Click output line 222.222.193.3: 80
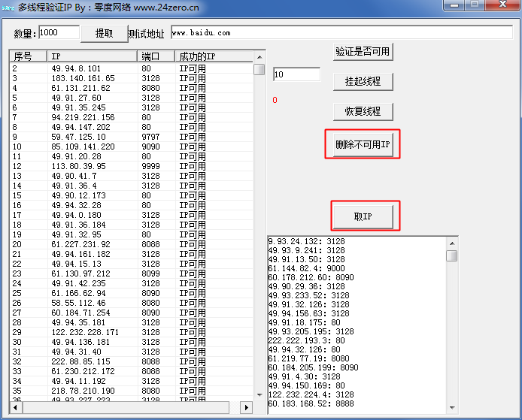522x420 pixels. coord(307,340)
